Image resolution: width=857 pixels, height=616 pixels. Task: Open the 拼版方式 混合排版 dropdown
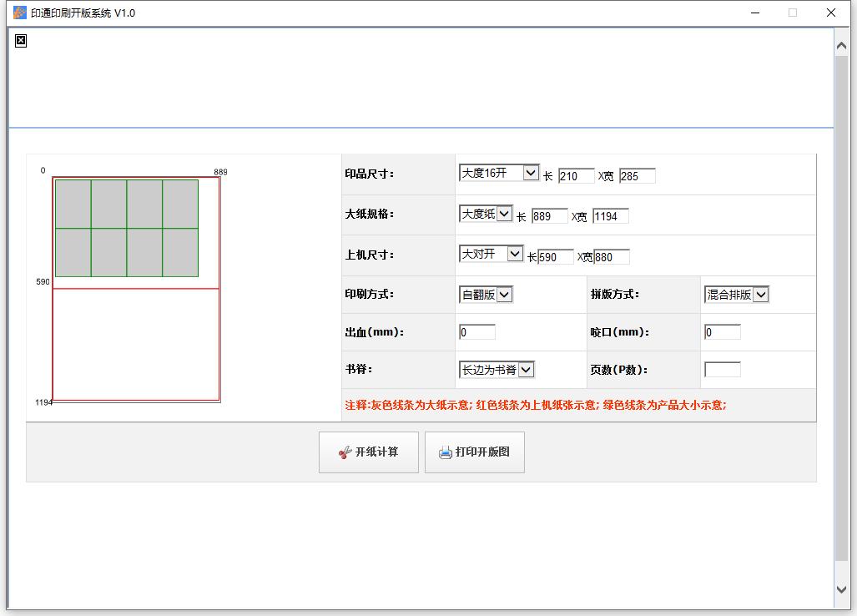click(736, 295)
